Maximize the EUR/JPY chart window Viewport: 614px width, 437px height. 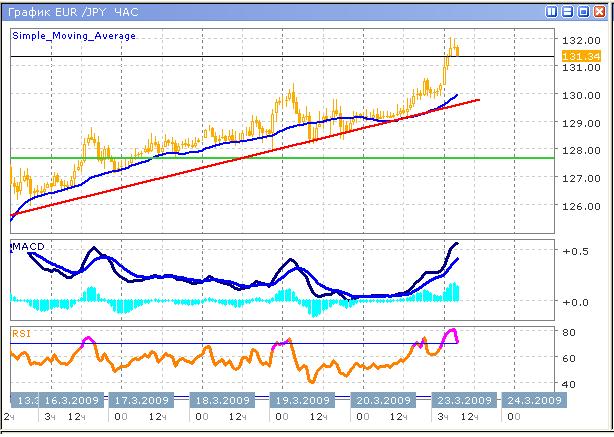tap(583, 11)
